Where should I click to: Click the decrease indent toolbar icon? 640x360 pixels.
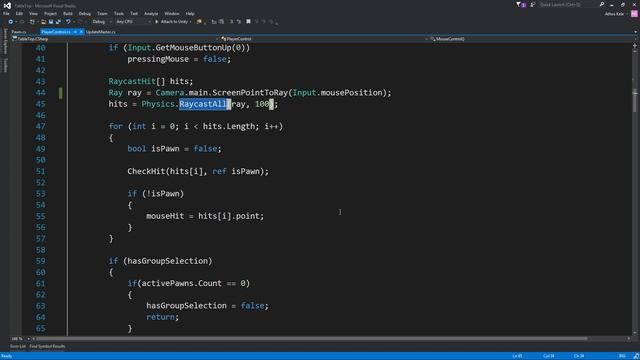pyautogui.click(x=214, y=22)
